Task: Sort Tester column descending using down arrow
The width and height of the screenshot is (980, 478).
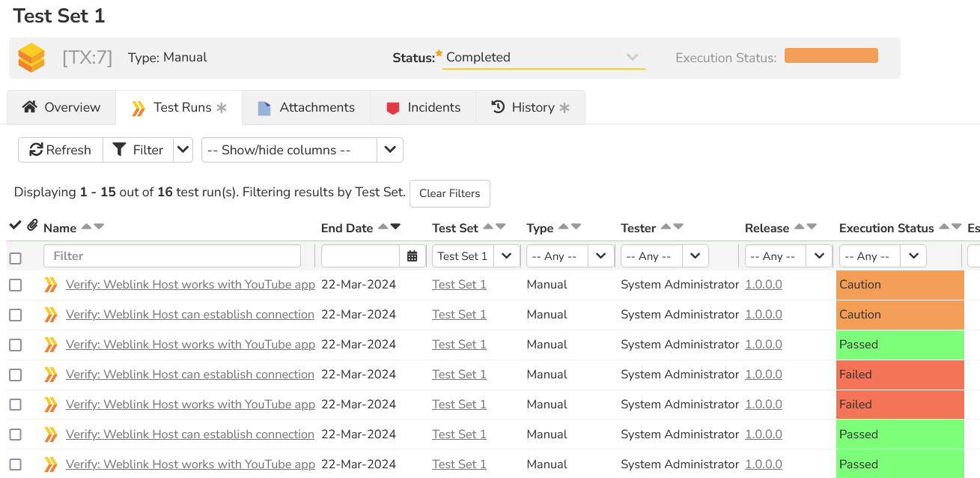Action: coord(678,227)
